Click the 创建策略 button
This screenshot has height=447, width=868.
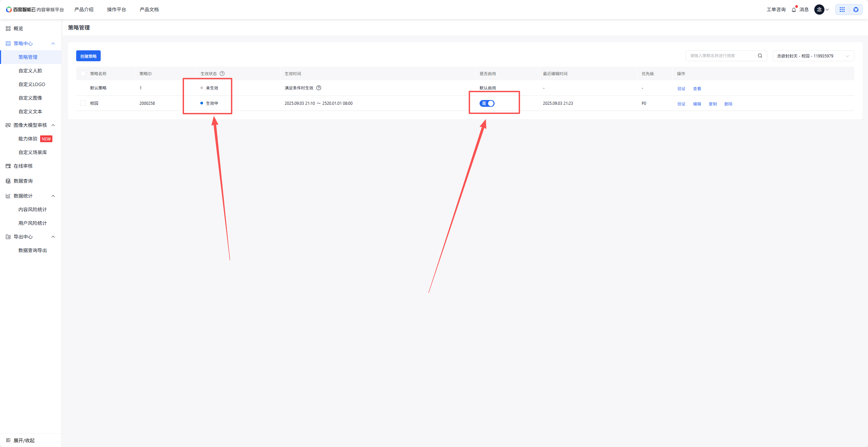88,56
